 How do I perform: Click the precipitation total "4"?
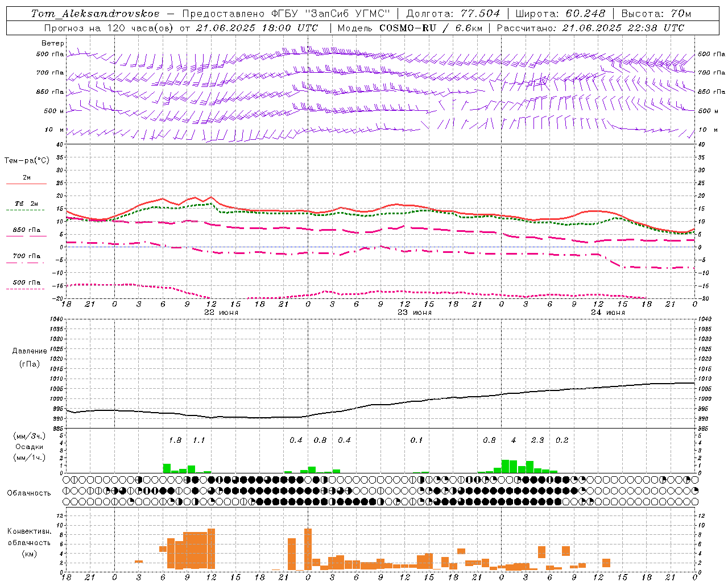pos(514,440)
